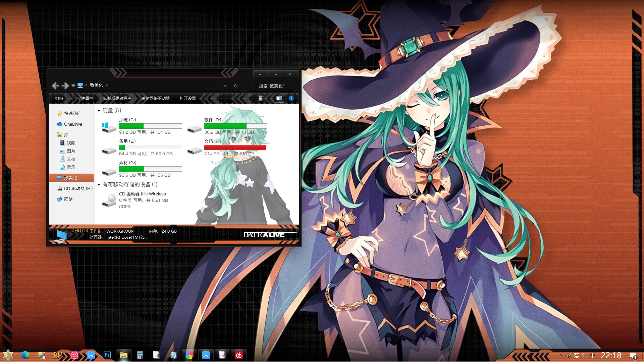Image resolution: width=644 pixels, height=362 pixels.
Task: Toggle the 中 input method indicator
Action: point(593,355)
